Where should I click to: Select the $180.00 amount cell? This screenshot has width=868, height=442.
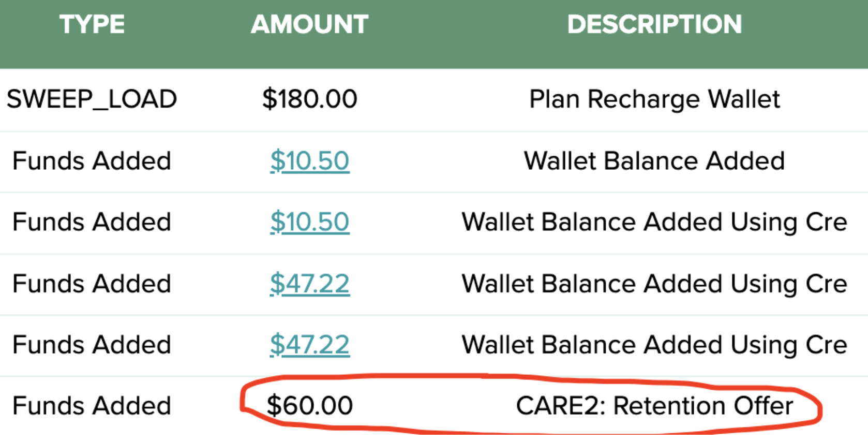[309, 99]
